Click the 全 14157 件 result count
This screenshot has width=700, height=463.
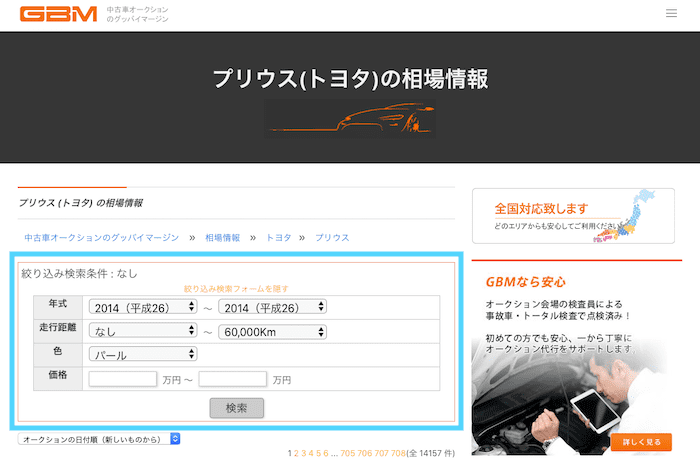tap(430, 453)
